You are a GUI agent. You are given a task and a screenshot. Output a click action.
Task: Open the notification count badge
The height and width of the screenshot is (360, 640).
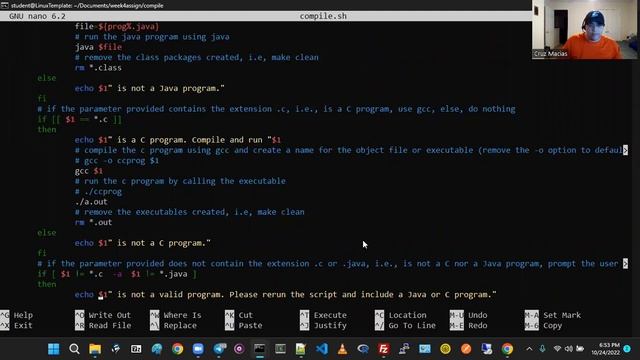click(x=627, y=349)
